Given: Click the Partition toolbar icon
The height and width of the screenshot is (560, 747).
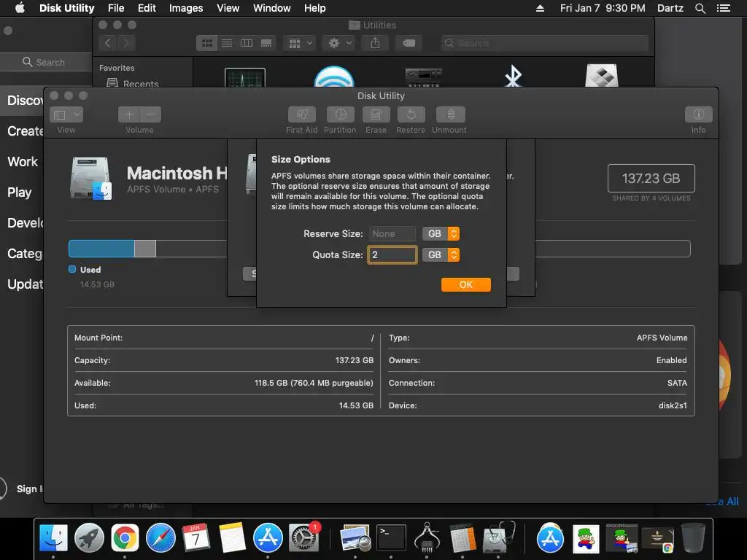Looking at the screenshot, I should coord(340,114).
